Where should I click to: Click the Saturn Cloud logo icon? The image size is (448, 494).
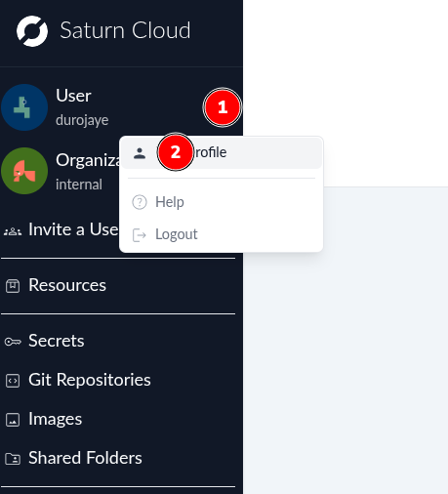pos(32,31)
